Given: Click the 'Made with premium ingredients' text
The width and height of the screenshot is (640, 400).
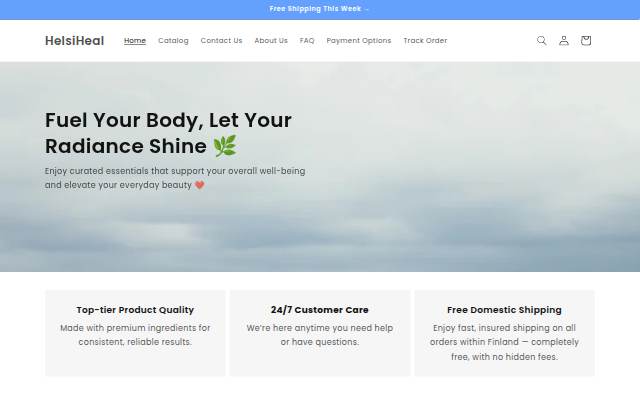Looking at the screenshot, I should 135,335.
